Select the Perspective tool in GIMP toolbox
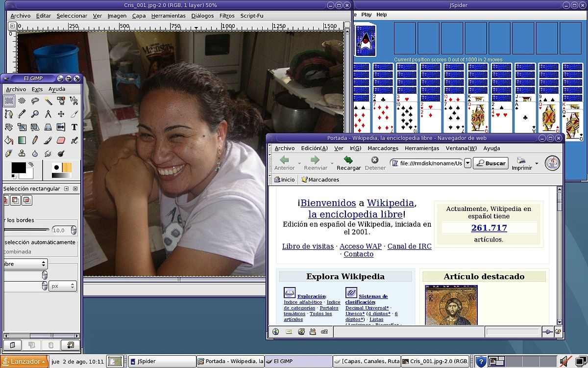588x368 pixels. click(x=48, y=127)
